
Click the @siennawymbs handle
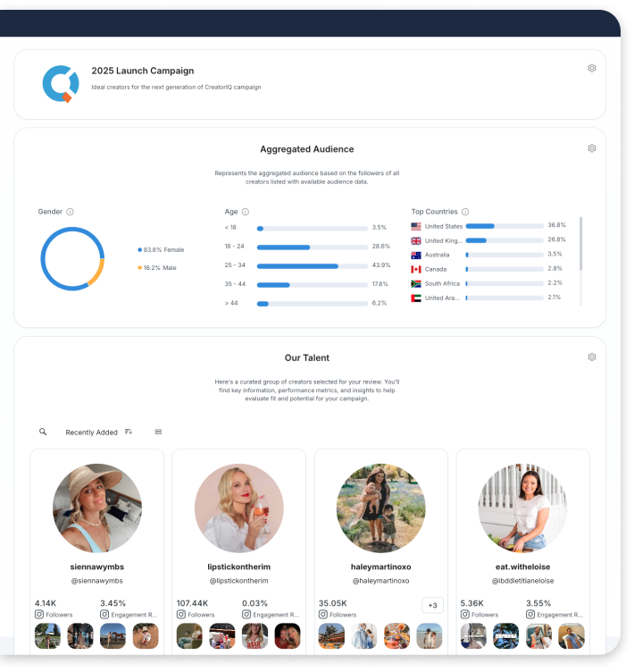coord(97,581)
